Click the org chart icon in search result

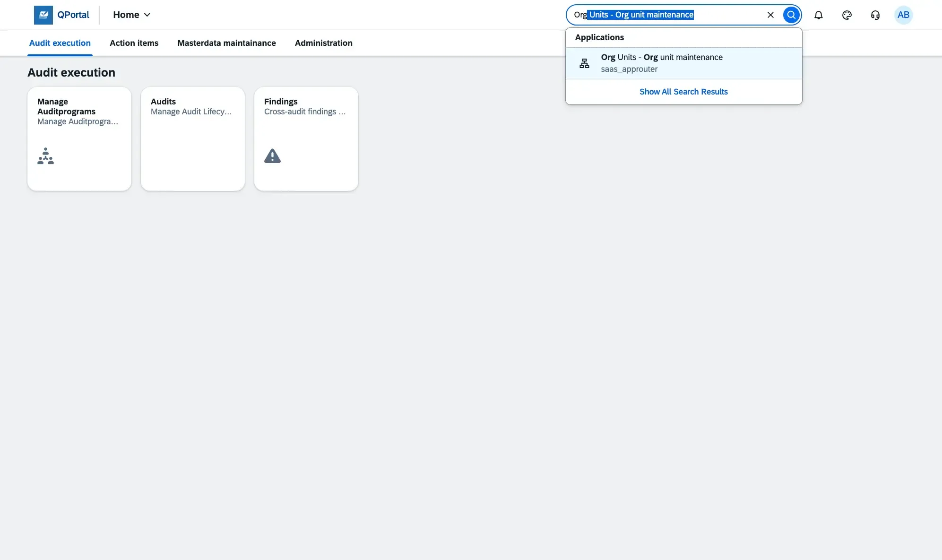(584, 63)
